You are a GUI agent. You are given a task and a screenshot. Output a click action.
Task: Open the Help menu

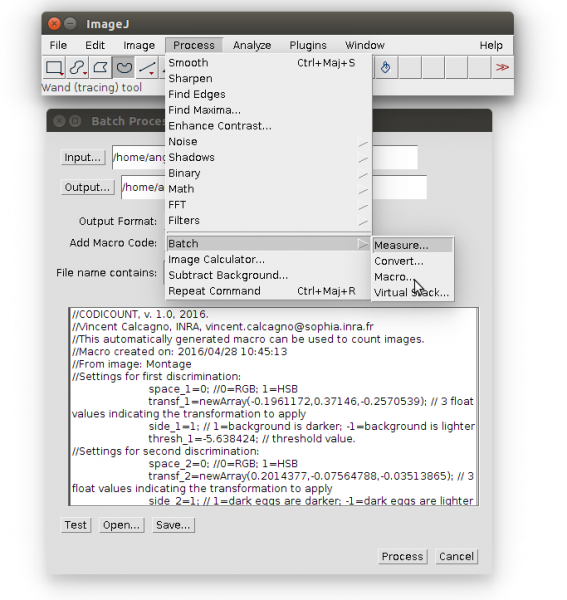point(491,45)
